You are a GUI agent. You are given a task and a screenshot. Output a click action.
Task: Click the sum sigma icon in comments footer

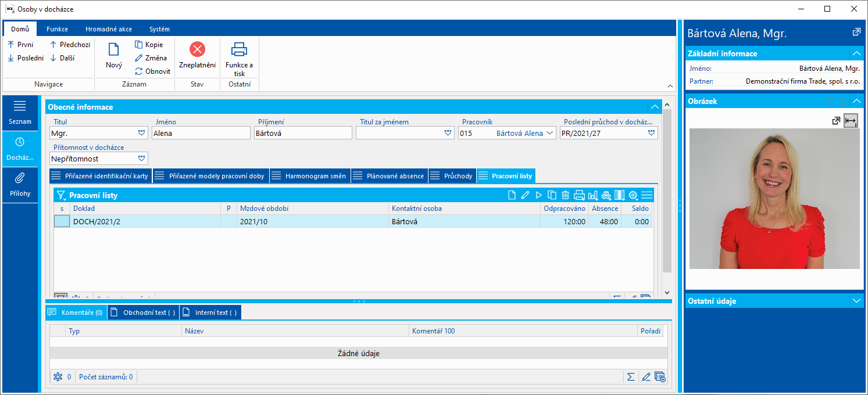[631, 377]
